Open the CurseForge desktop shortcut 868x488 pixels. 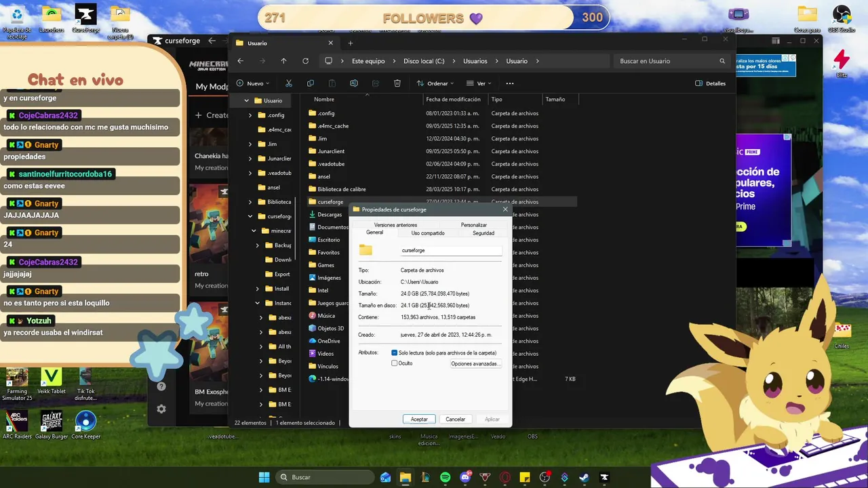[x=85, y=20]
